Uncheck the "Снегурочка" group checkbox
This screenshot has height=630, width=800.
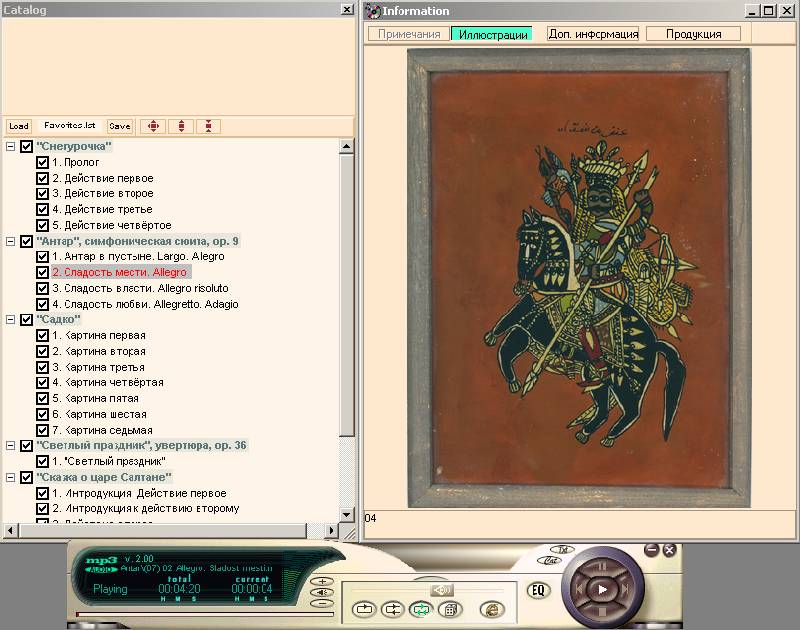(27, 146)
